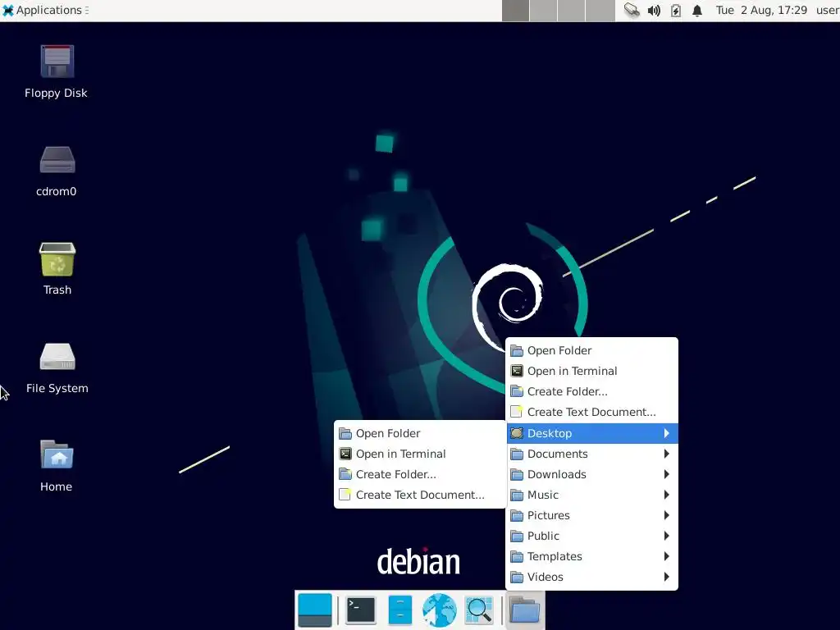Click the directory menu folder icon in the dock

click(x=524, y=610)
